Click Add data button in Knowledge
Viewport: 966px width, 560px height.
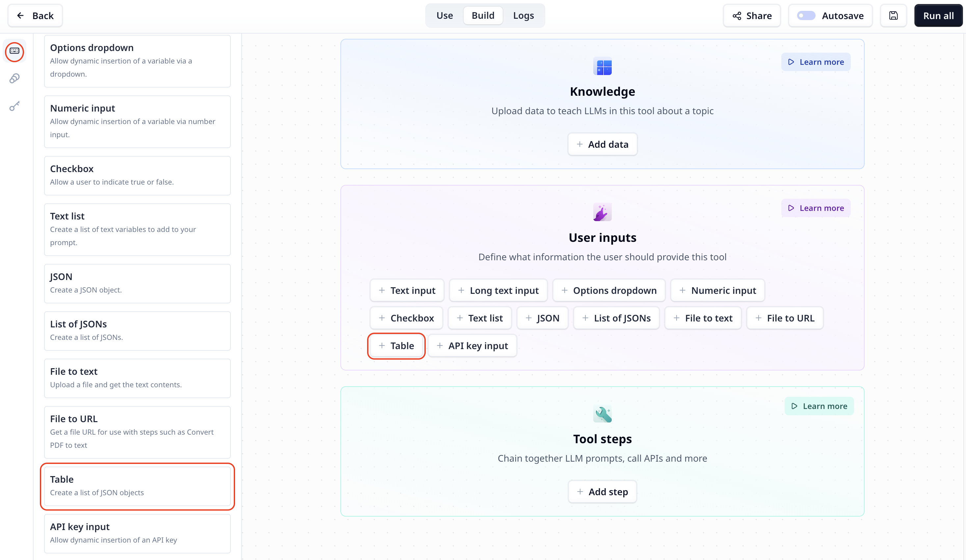603,144
